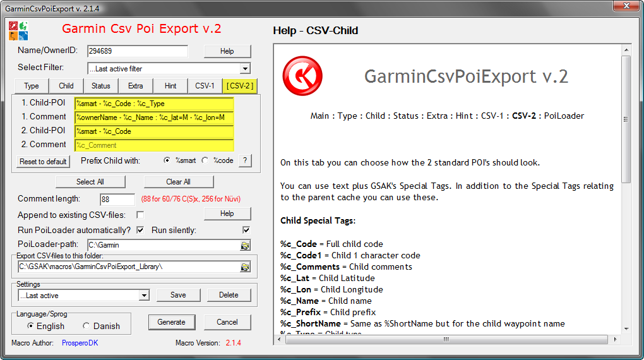The height and width of the screenshot is (360, 644).
Task: Open the Hint link in help navigation
Action: 465,116
